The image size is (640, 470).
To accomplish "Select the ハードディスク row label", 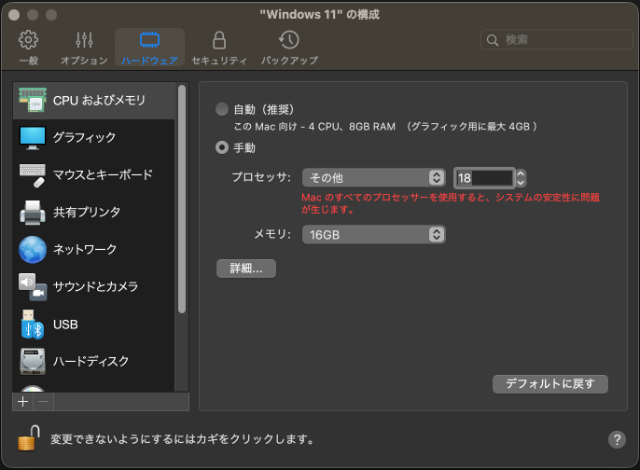I will coord(91,361).
